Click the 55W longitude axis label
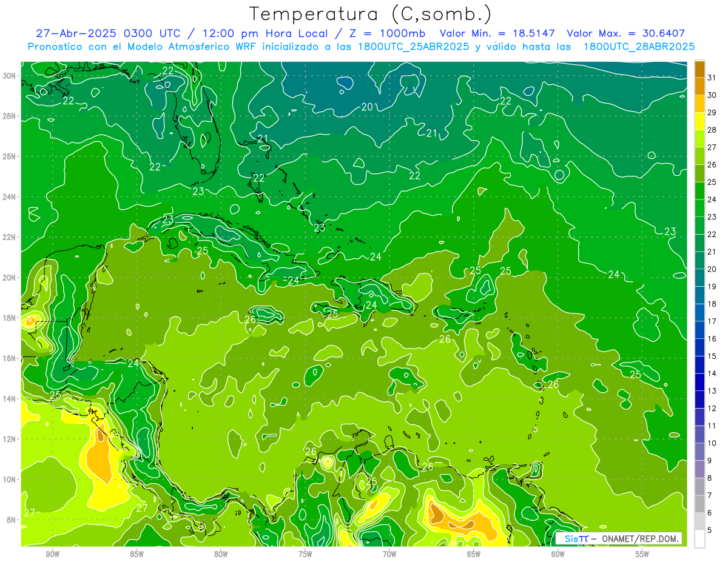The height and width of the screenshot is (562, 728). 642,554
